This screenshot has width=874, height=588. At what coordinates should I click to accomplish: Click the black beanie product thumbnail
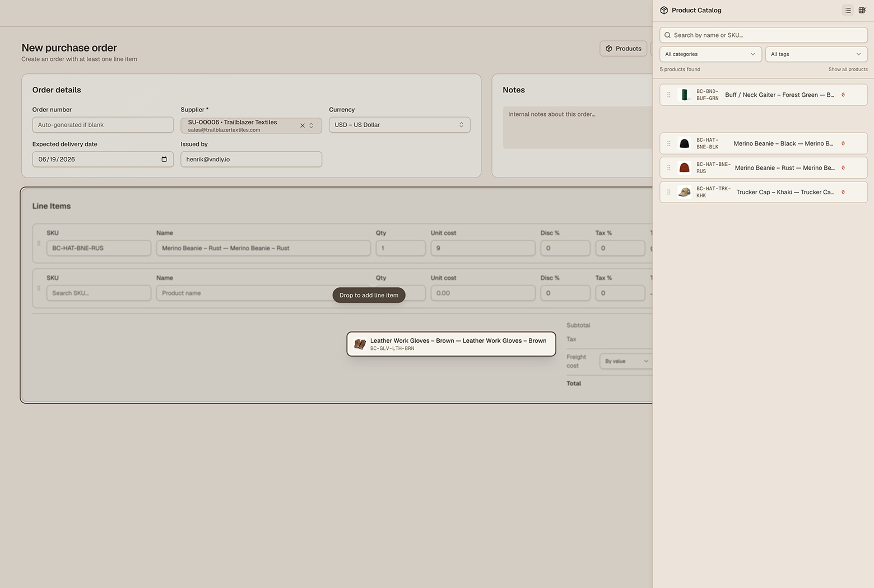(684, 143)
